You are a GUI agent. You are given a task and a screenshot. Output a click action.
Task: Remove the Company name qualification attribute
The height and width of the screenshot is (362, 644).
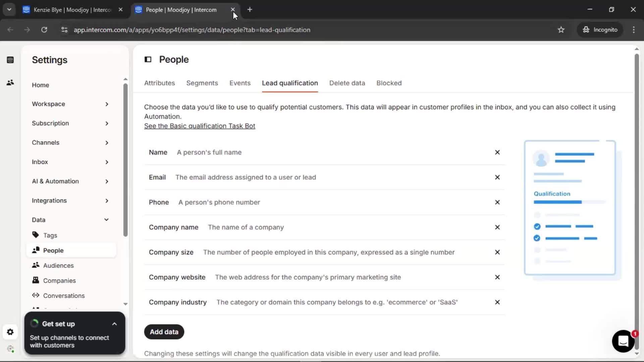tap(497, 227)
